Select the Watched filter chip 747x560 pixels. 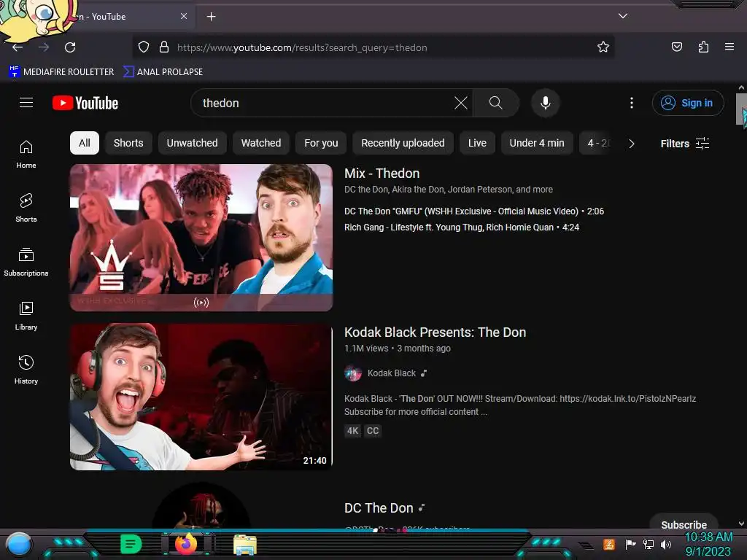(x=260, y=143)
